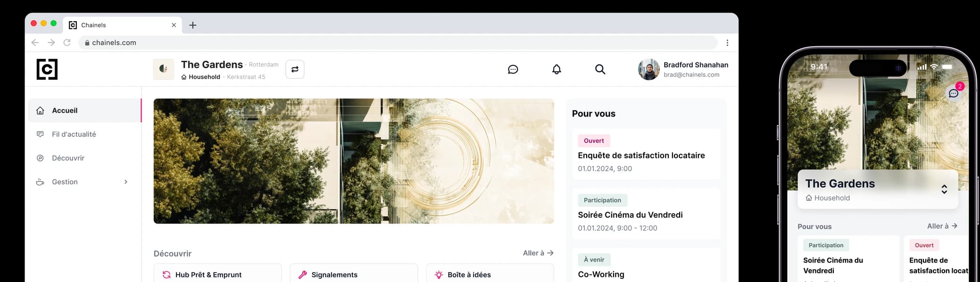The width and height of the screenshot is (980, 282).
Task: Click the browser back arrow
Action: [35, 42]
